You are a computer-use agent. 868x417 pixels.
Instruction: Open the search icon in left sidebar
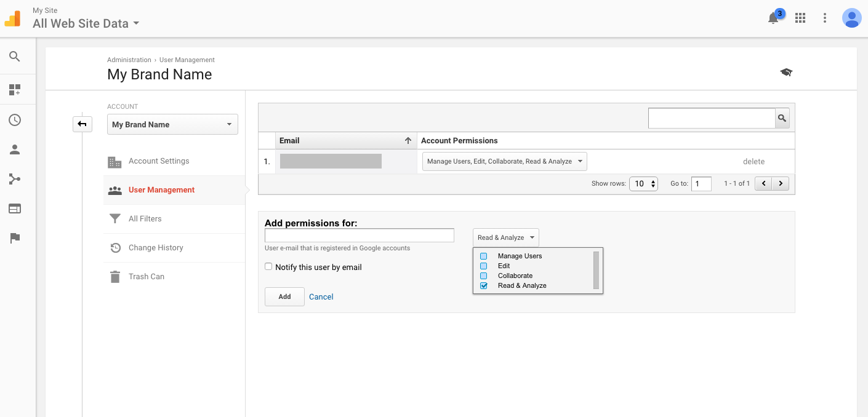(15, 57)
